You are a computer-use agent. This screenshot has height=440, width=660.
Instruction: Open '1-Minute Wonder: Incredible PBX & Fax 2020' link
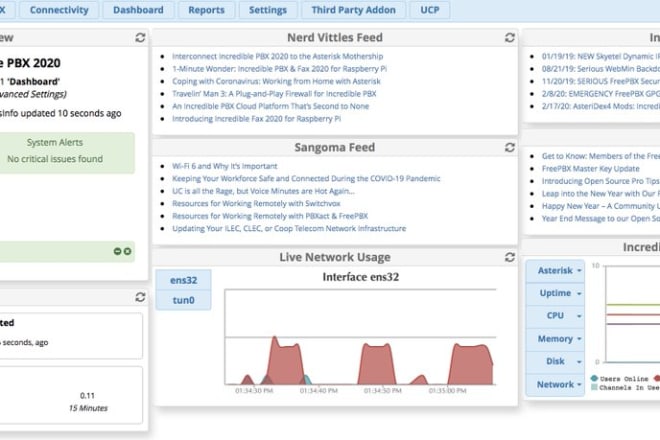pos(279,69)
